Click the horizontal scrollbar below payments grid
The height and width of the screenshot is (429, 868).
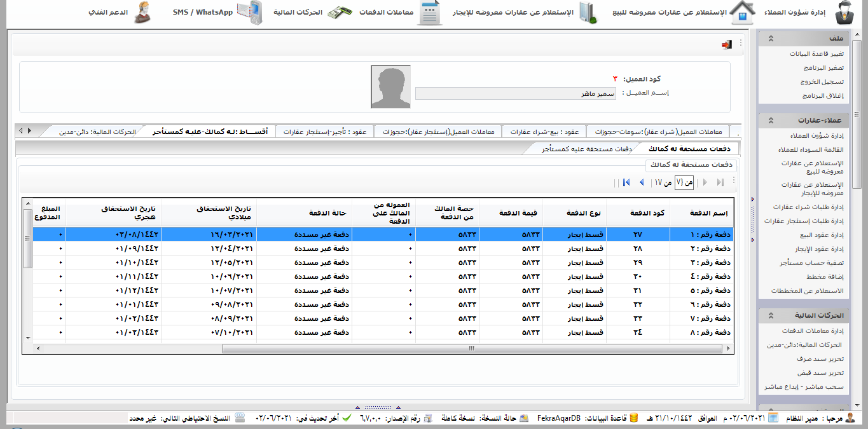coord(471,348)
